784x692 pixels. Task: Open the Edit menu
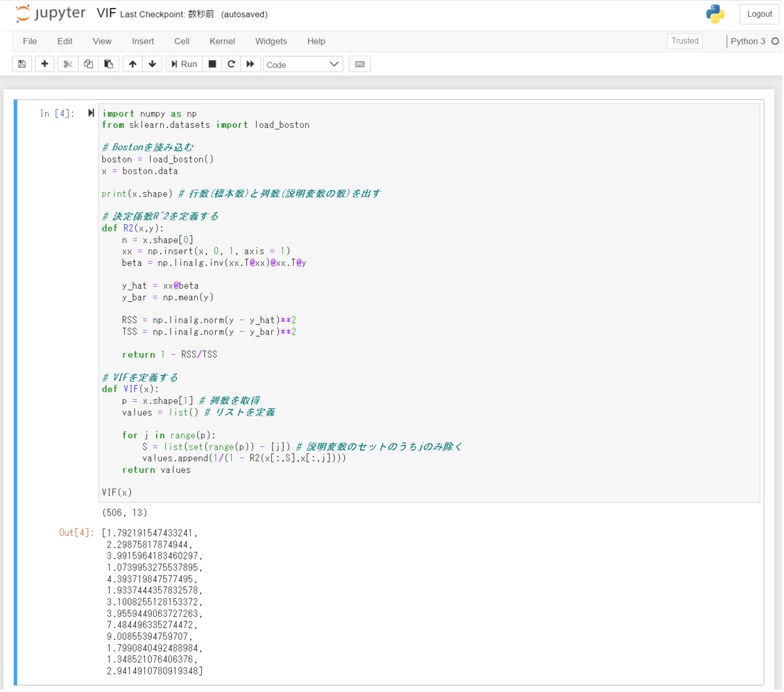coord(65,41)
